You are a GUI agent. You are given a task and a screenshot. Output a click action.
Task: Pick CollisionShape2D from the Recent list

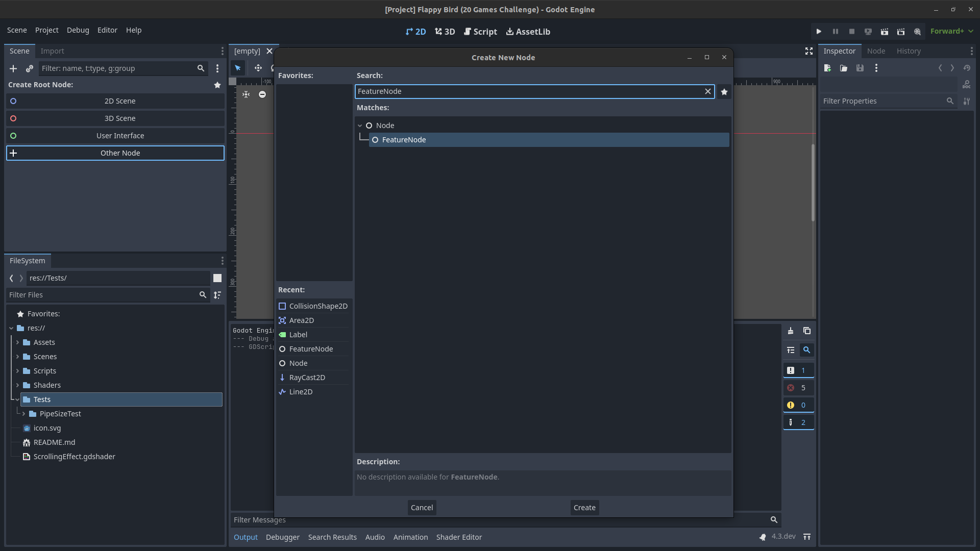[313, 306]
